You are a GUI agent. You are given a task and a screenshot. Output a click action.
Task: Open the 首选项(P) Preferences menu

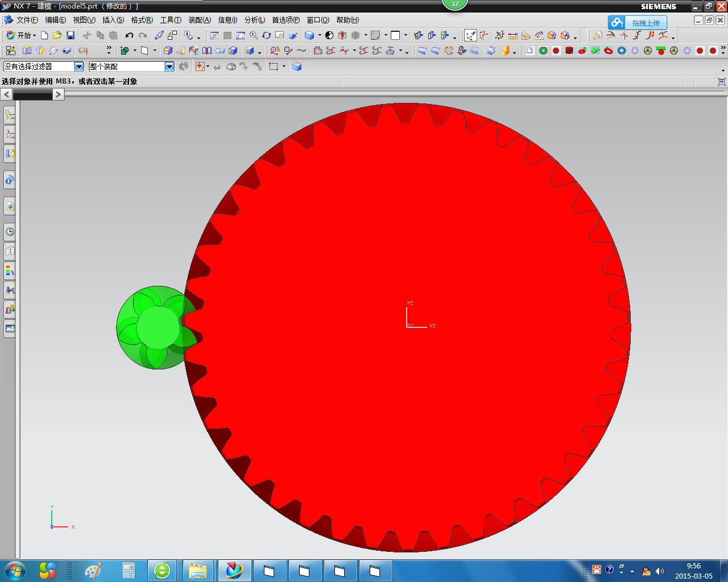pyautogui.click(x=286, y=20)
